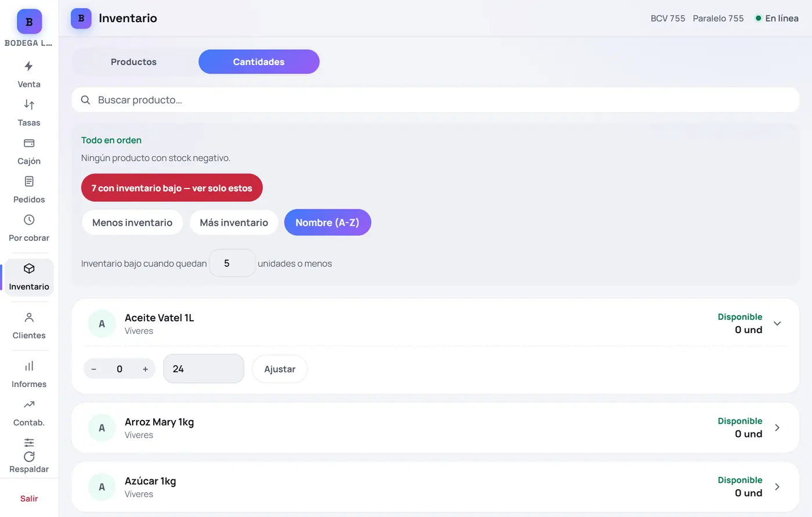Click the quantity field showing 24

coord(204,369)
